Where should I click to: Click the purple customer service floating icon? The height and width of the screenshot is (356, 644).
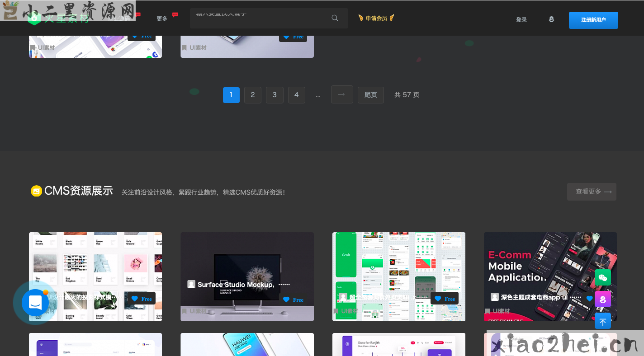click(603, 299)
